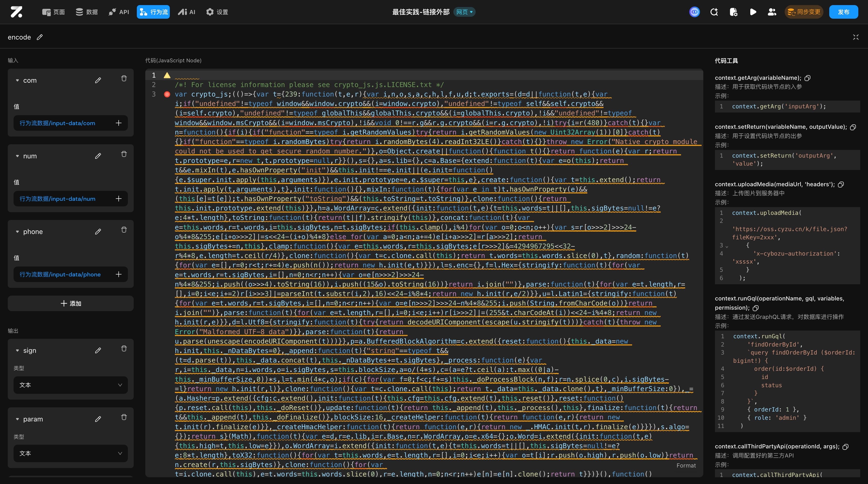Click the 添加 add input button
This screenshot has height=484, width=868.
(x=70, y=303)
